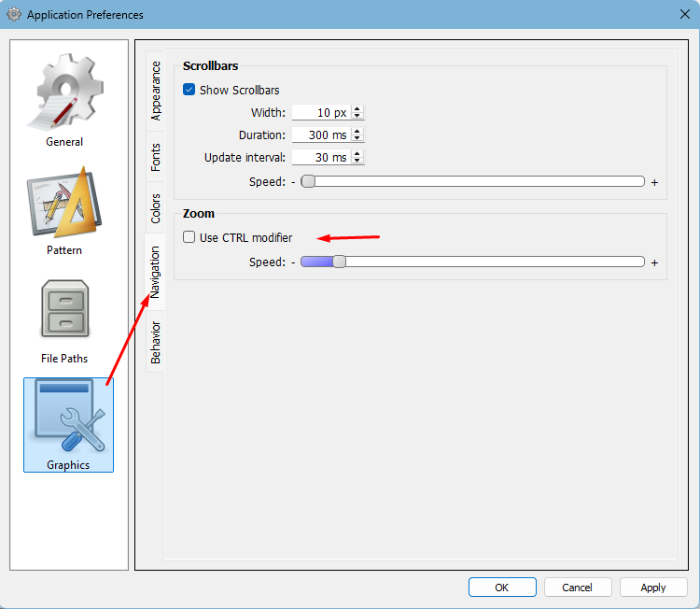700x609 pixels.
Task: Click the Update interval field
Action: click(321, 157)
